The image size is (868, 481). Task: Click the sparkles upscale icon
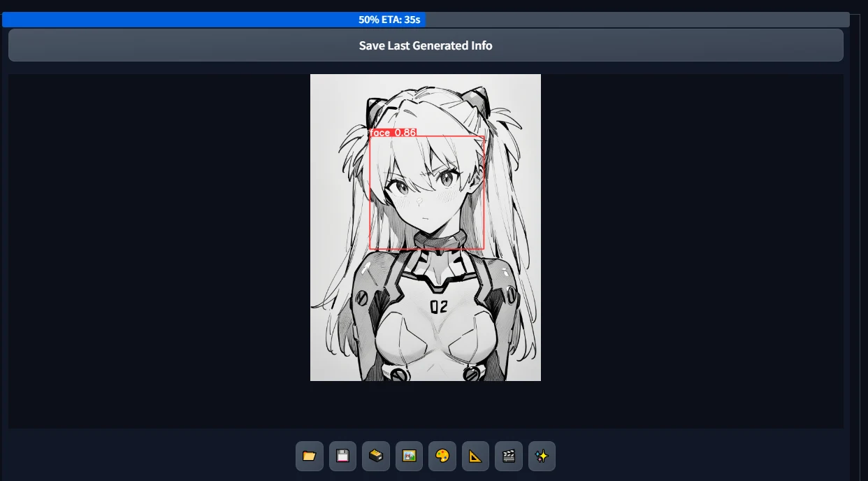click(x=542, y=456)
